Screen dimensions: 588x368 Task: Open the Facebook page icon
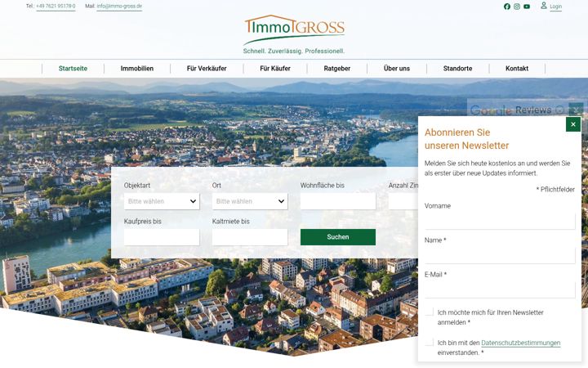[506, 7]
